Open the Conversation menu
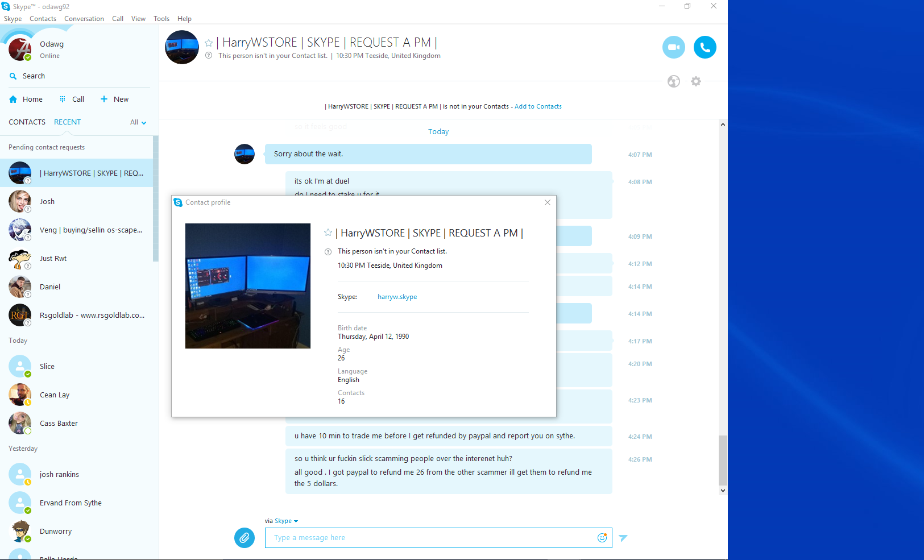Viewport: 924px width, 560px height. pyautogui.click(x=84, y=19)
